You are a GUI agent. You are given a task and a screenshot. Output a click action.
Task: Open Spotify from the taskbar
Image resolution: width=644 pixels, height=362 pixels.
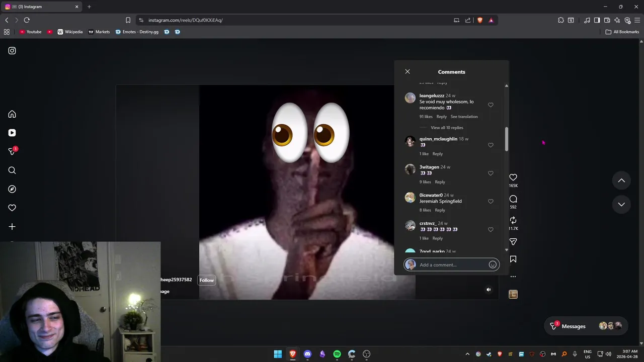pos(337,354)
